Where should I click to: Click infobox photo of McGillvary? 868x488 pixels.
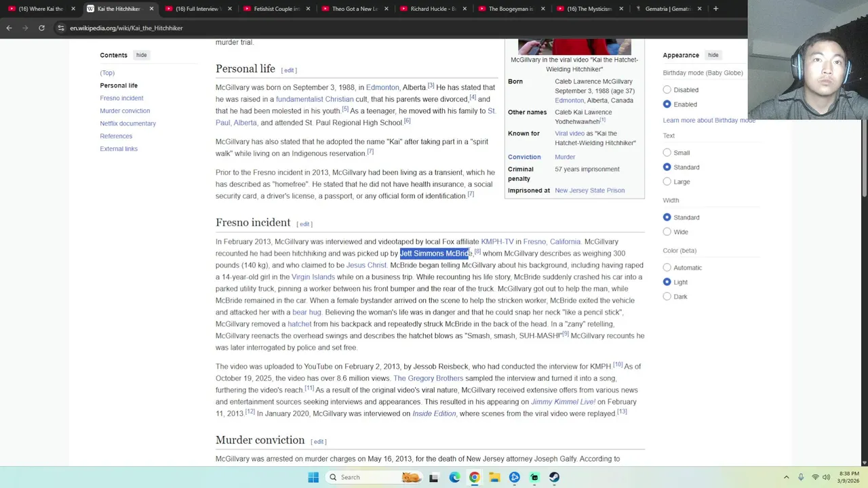click(574, 47)
